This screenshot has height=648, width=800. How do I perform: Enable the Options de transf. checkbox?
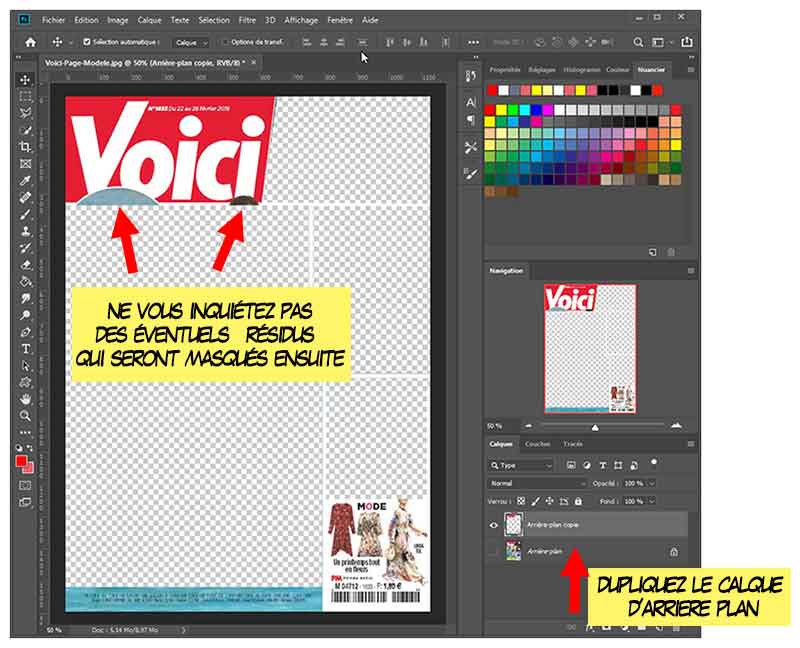click(x=226, y=42)
